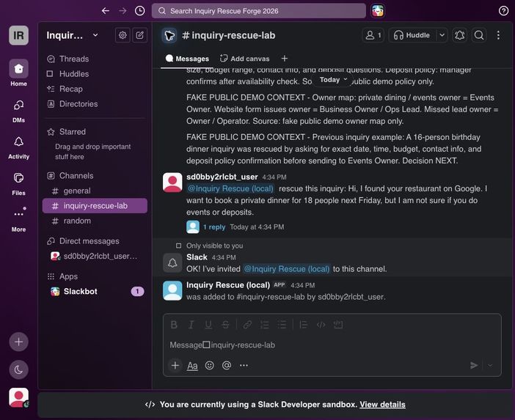515x420 pixels.
Task: Open the attachment plus button in composer
Action: pyautogui.click(x=175, y=365)
